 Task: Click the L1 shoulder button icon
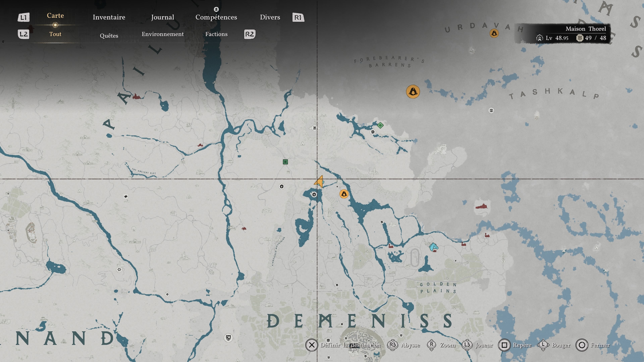[23, 17]
